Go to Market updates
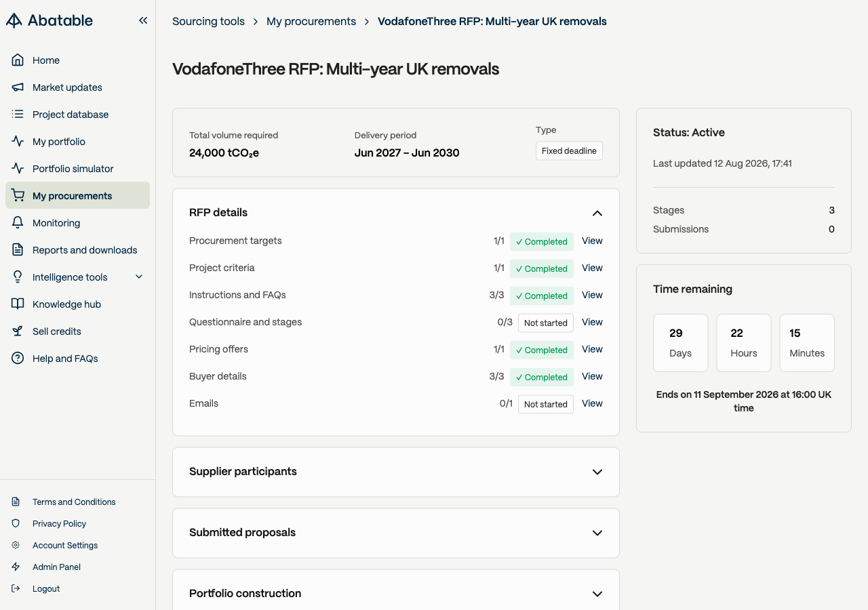The image size is (868, 610). (77, 87)
